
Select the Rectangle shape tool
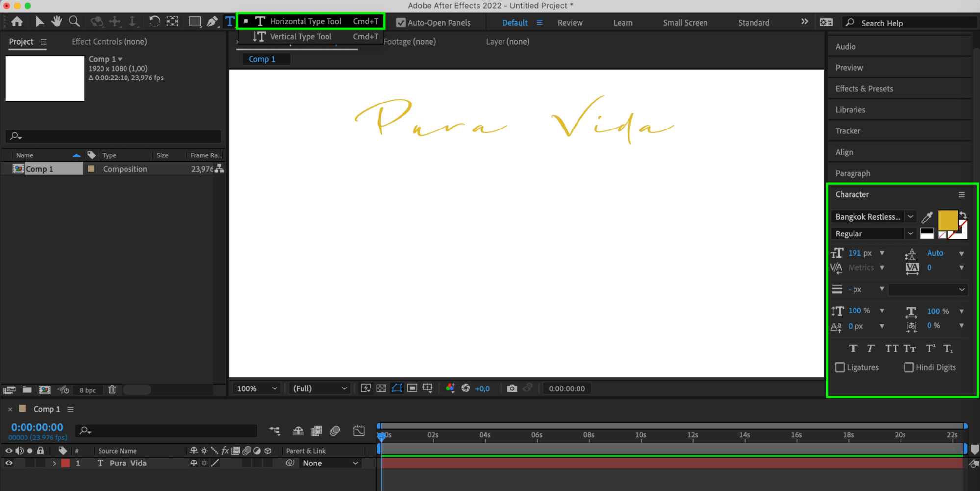click(x=195, y=22)
